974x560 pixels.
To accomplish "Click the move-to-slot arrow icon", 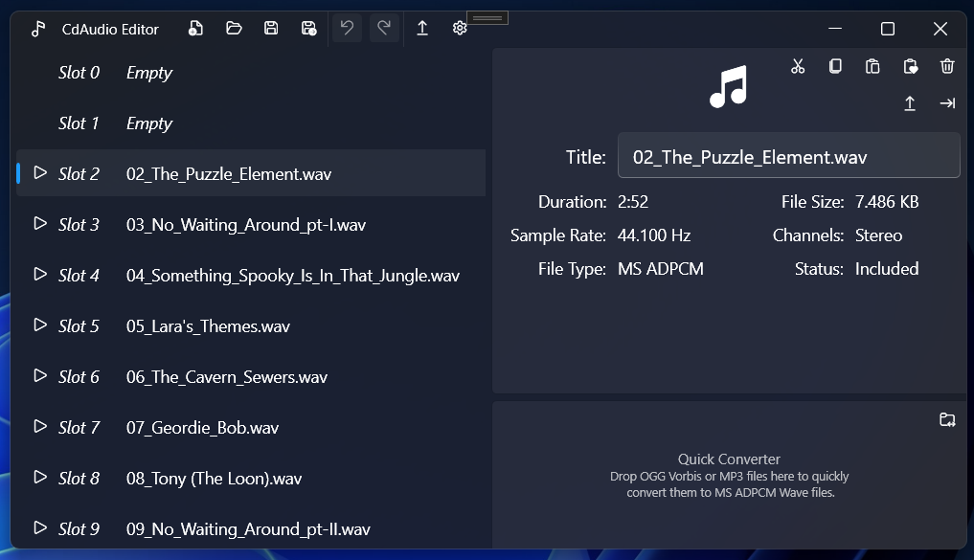I will (x=947, y=103).
